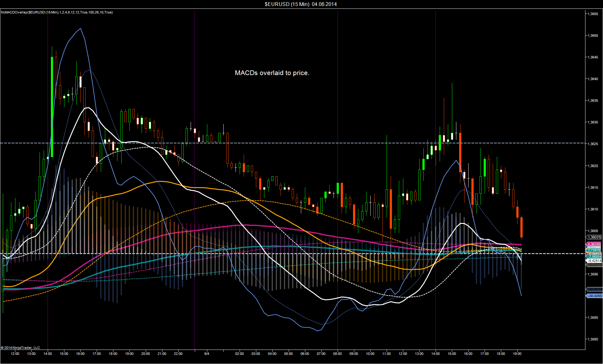Click the 'MACDs overlaid to price.' annotation

(272, 73)
